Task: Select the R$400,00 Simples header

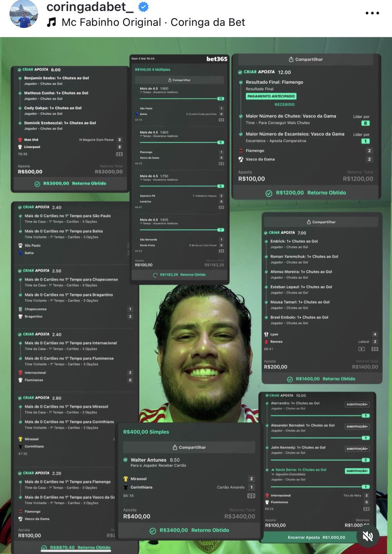Action: [x=146, y=432]
